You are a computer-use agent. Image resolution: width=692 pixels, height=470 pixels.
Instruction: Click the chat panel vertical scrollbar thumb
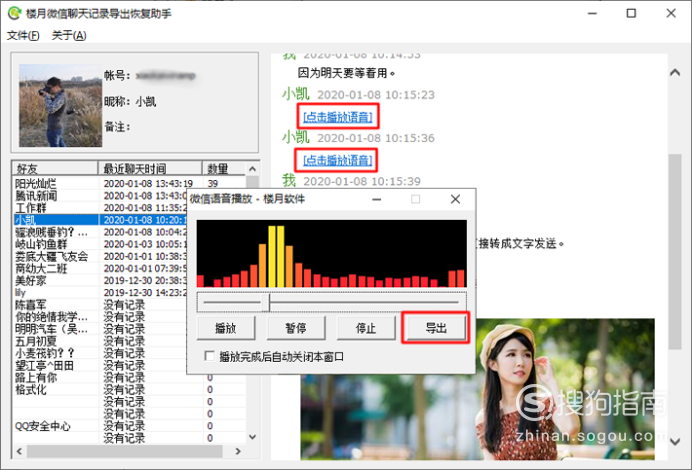pos(675,252)
